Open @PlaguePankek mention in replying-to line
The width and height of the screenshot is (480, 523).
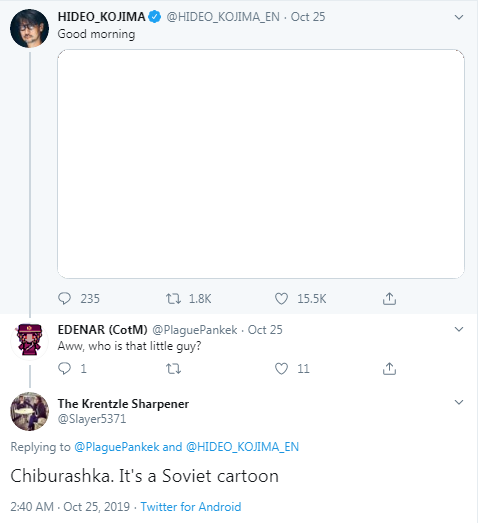click(x=116, y=447)
